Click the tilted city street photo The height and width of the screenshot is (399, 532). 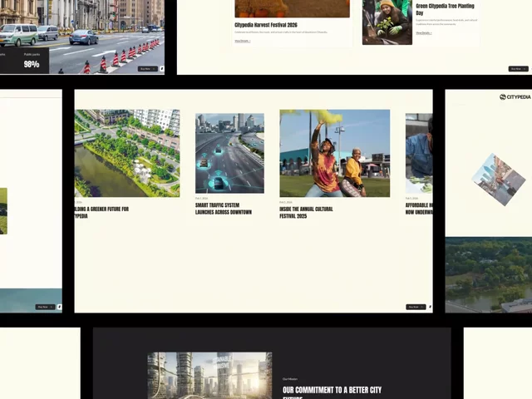pos(499,180)
